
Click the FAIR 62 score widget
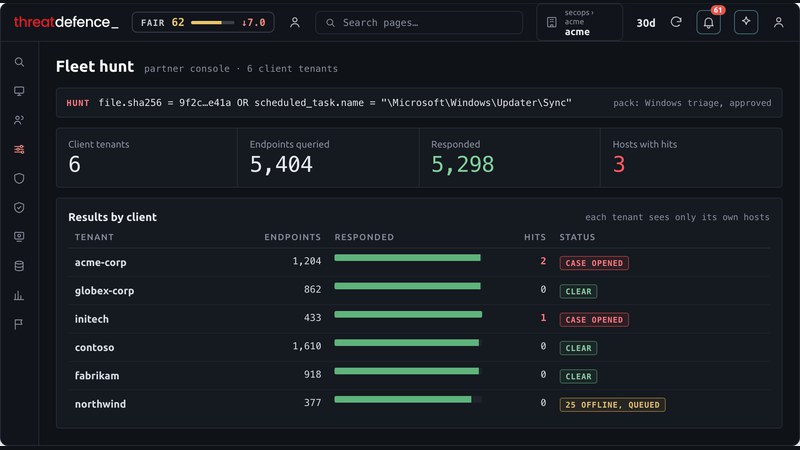[x=203, y=22]
